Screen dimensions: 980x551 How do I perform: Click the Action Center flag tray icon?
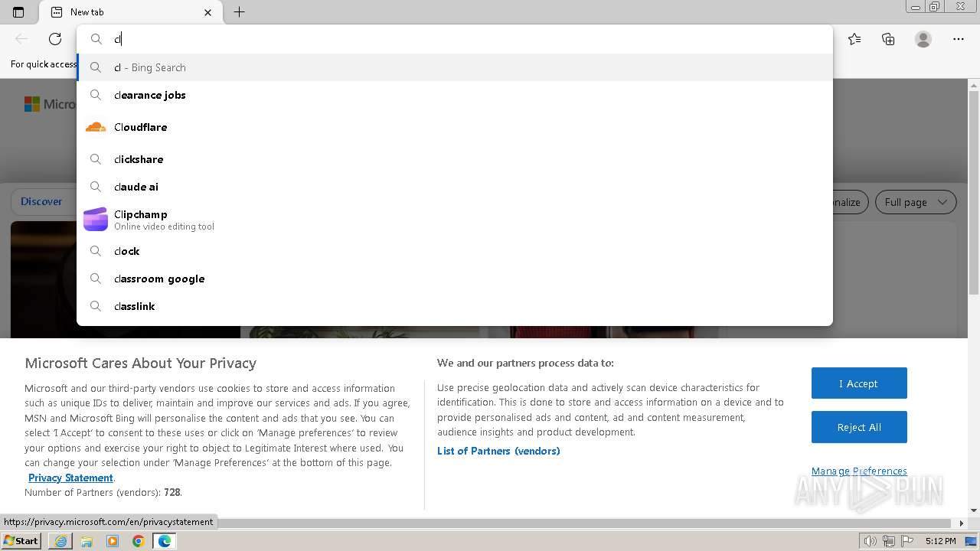[x=906, y=541]
